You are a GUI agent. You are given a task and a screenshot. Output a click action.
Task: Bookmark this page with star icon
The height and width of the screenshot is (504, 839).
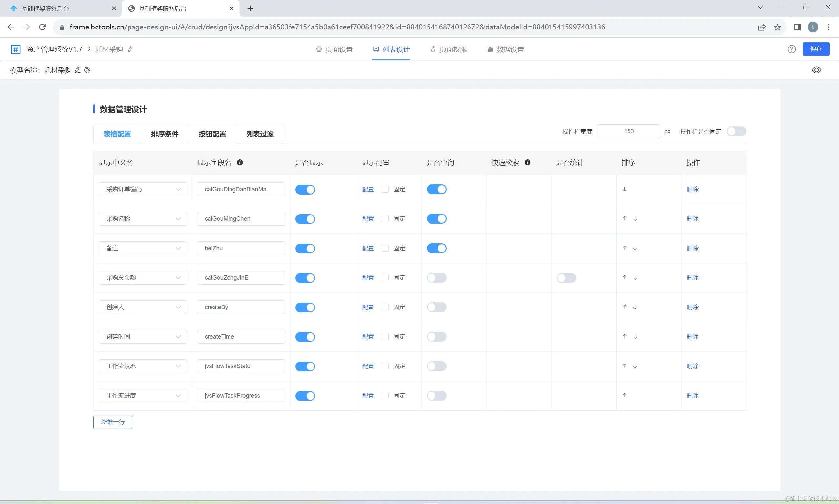(777, 27)
